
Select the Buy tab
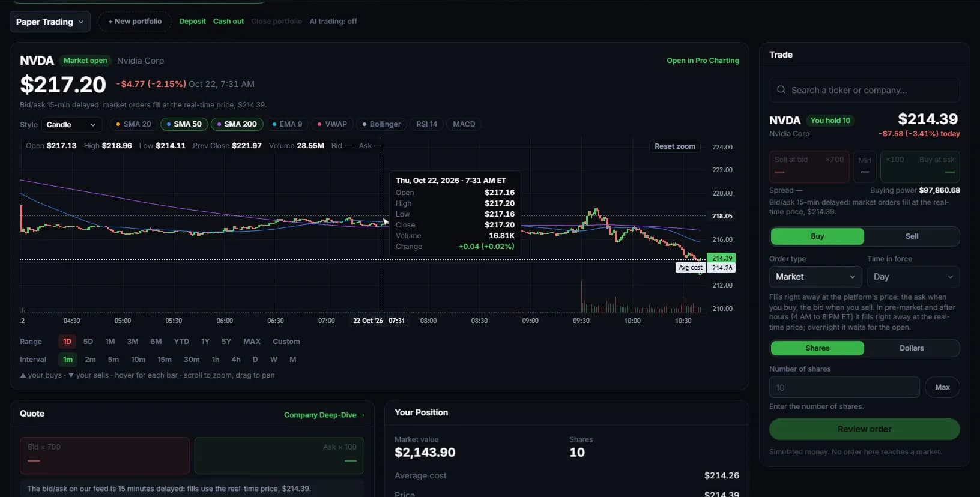pos(817,236)
